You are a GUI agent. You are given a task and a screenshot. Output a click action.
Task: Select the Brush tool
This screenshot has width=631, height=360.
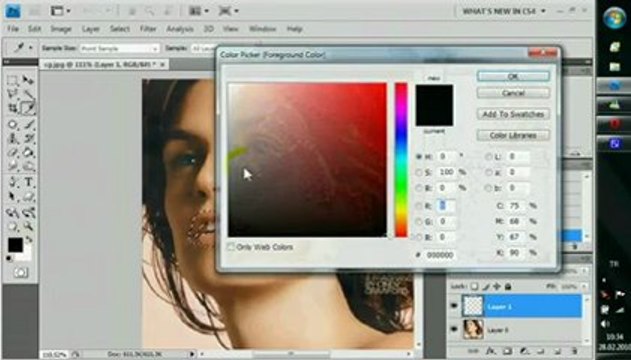28,124
